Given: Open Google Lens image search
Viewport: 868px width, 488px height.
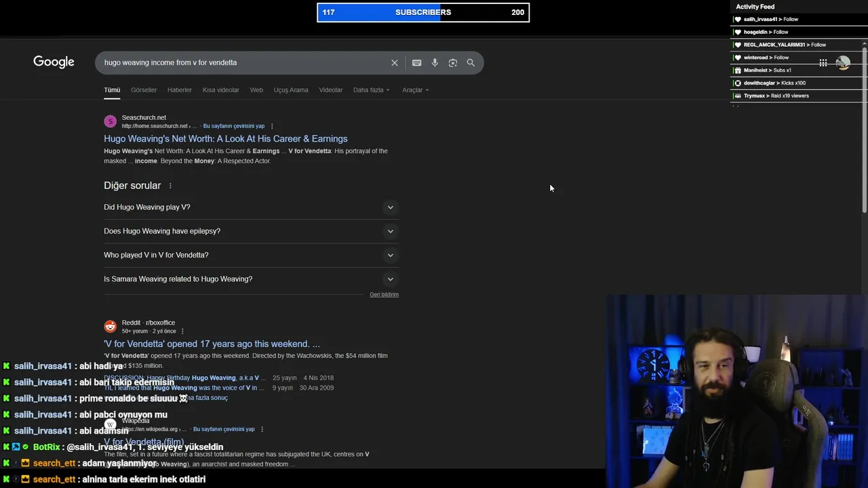Looking at the screenshot, I should click(x=453, y=62).
